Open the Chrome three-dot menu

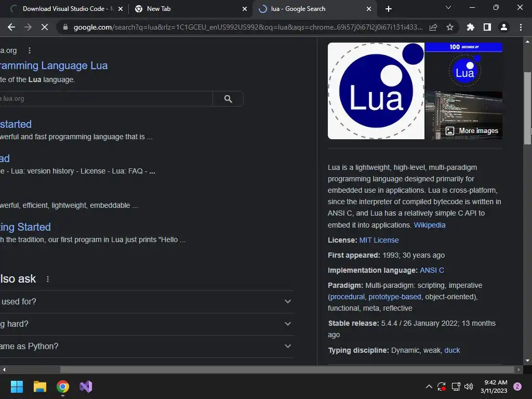[521, 27]
